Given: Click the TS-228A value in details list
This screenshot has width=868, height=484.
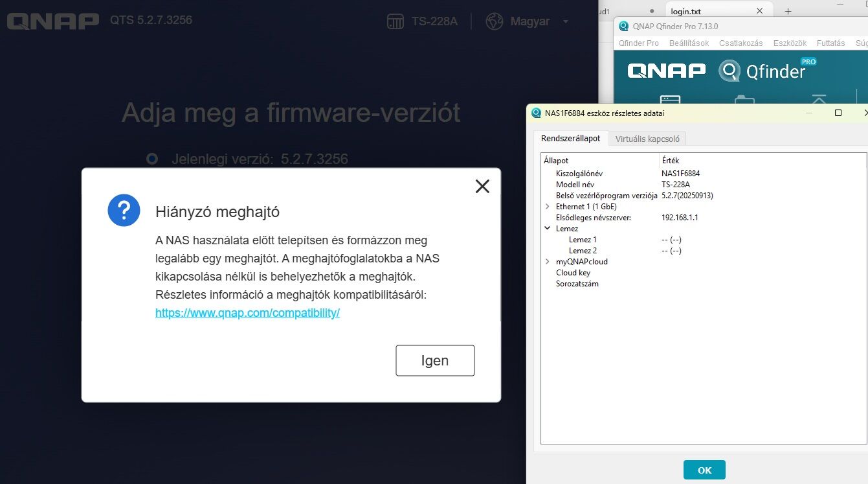Looking at the screenshot, I should click(x=675, y=185).
